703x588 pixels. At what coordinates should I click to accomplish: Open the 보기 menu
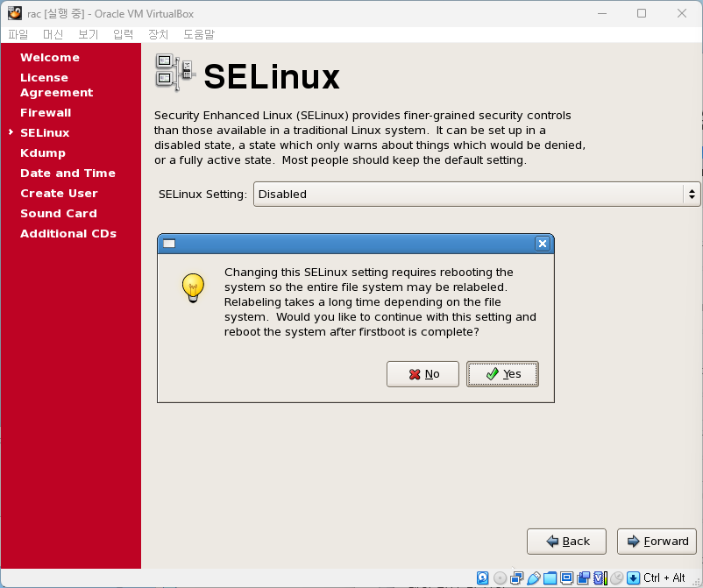point(88,34)
